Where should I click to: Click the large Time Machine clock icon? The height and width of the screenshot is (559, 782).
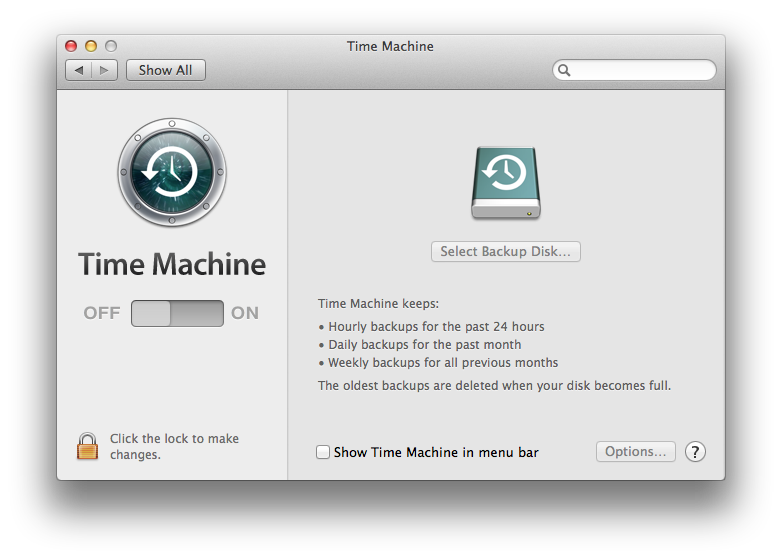tap(172, 172)
